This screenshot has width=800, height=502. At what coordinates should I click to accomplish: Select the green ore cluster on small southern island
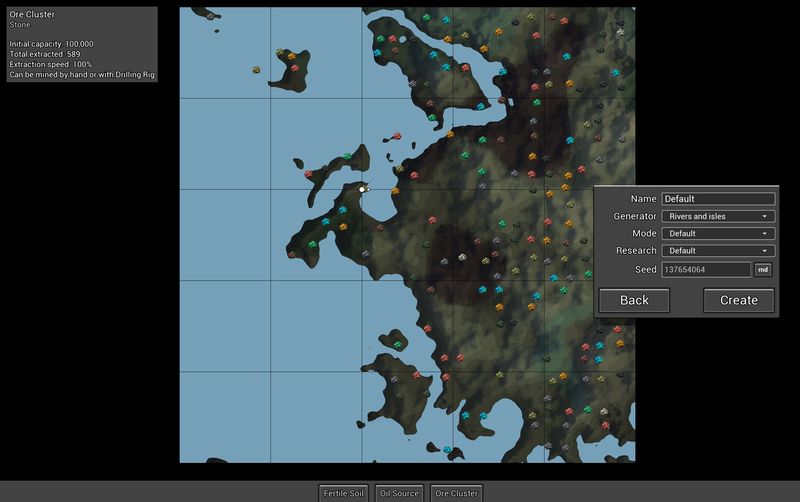pos(397,344)
